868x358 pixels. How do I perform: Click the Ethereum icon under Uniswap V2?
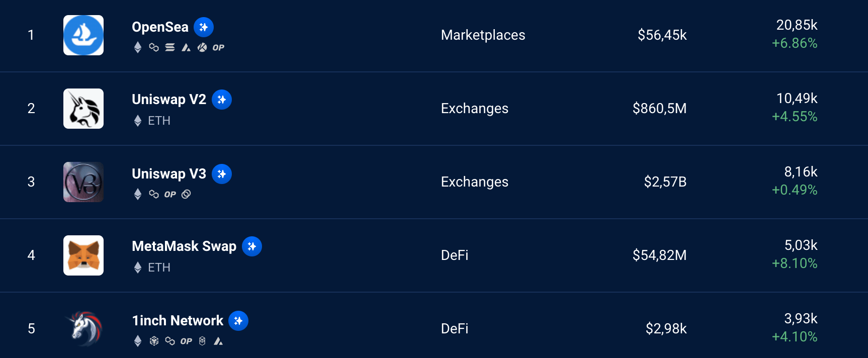138,121
